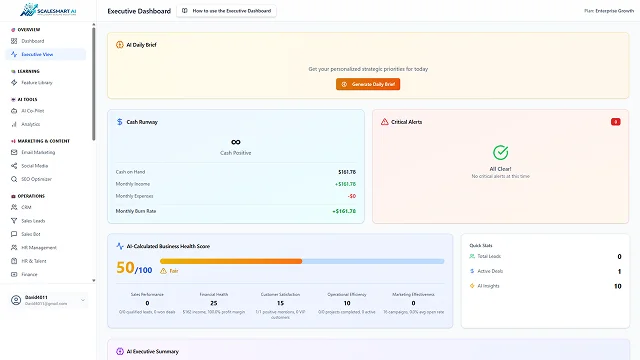This screenshot has height=360, width=640.
Task: Click the AI Daily Brief lightbulb icon
Action: point(120,45)
